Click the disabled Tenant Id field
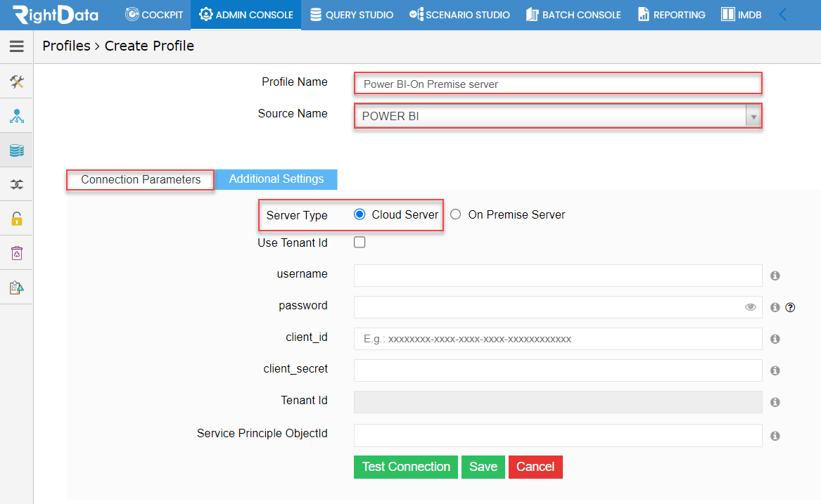Viewport: 821px width, 504px height. click(558, 402)
